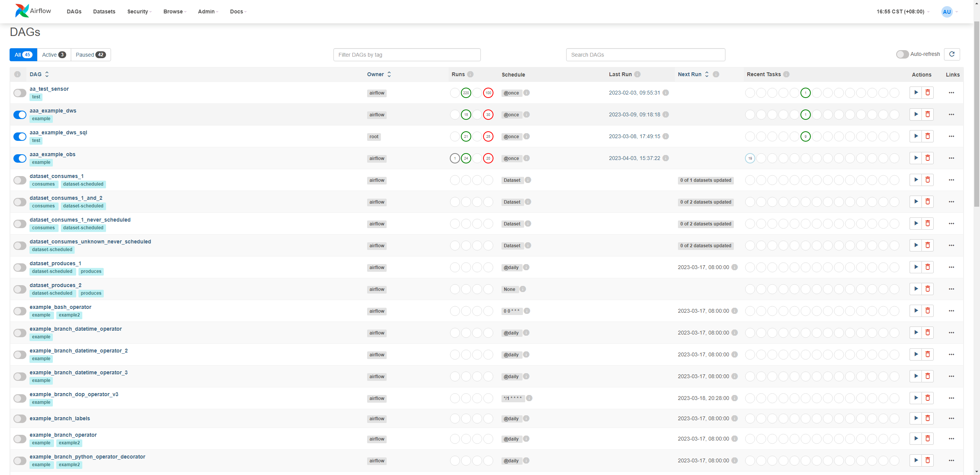Trigger the aa_test_sensor DAG play icon
Image resolution: width=980 pixels, height=475 pixels.
pos(916,92)
